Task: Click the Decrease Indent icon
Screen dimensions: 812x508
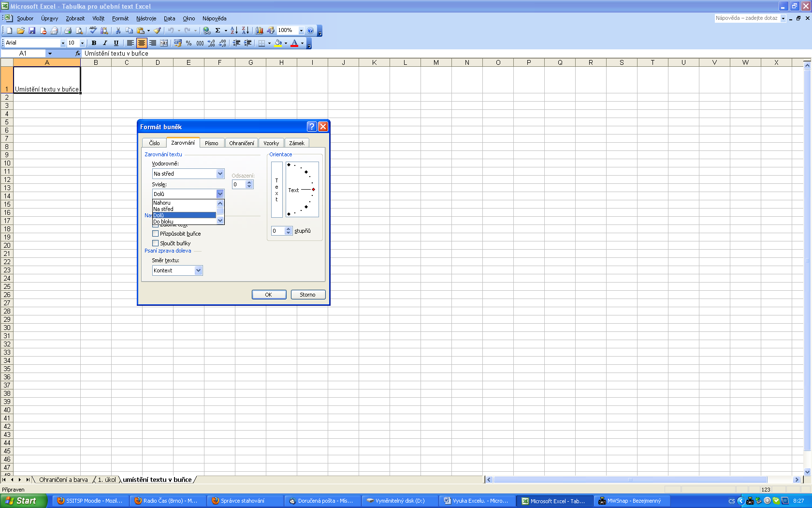Action: [236, 43]
